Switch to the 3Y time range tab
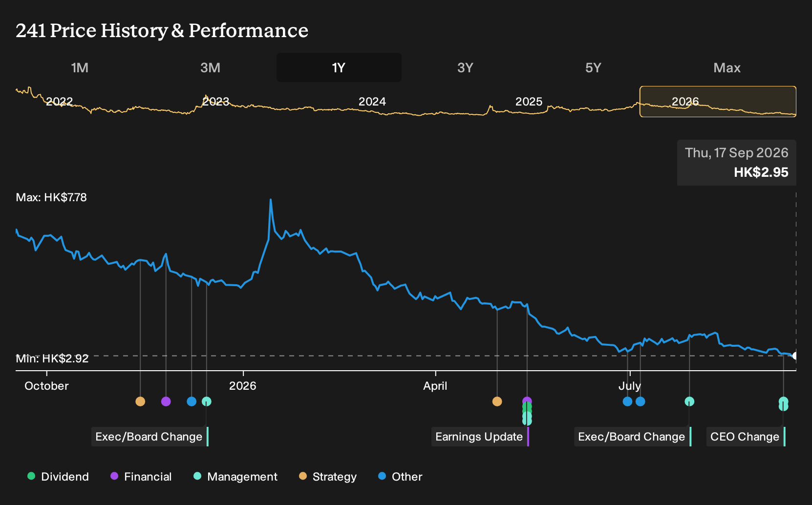The height and width of the screenshot is (505, 812). coord(465,68)
